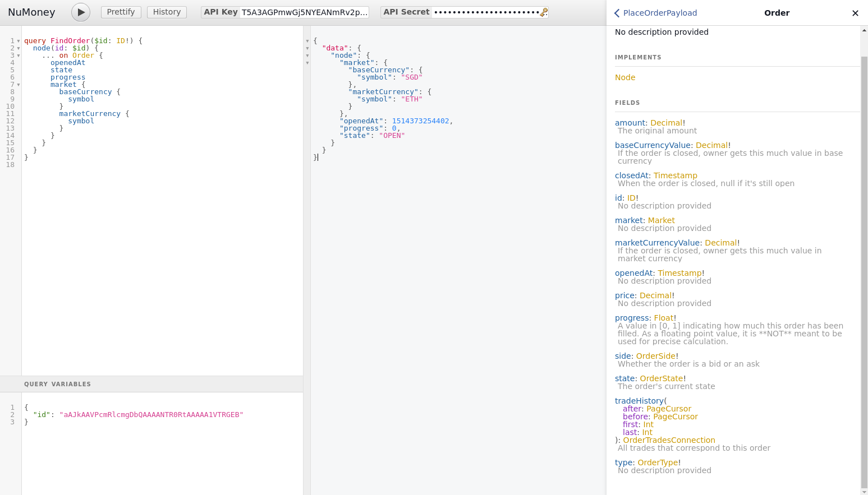Click the Prettify button
The width and height of the screenshot is (868, 495).
click(x=121, y=12)
